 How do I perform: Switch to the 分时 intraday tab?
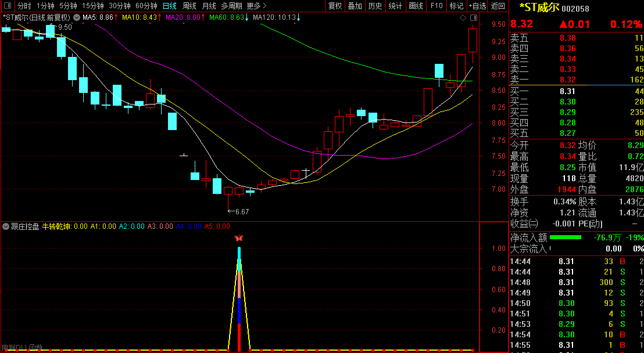click(24, 6)
